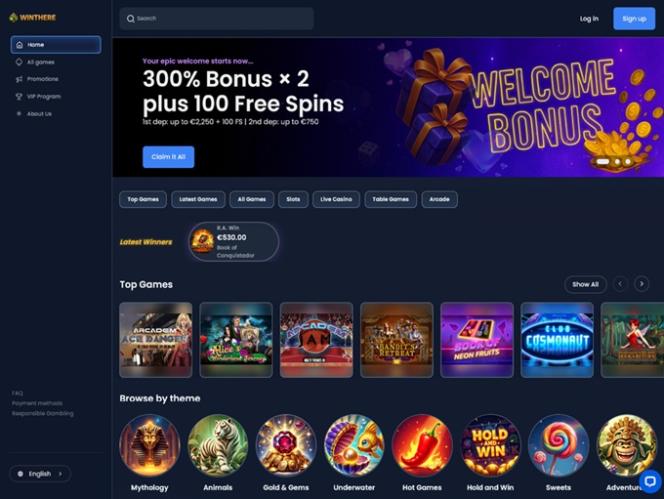Click the Claim It All button
The height and width of the screenshot is (499, 664).
pos(168,157)
